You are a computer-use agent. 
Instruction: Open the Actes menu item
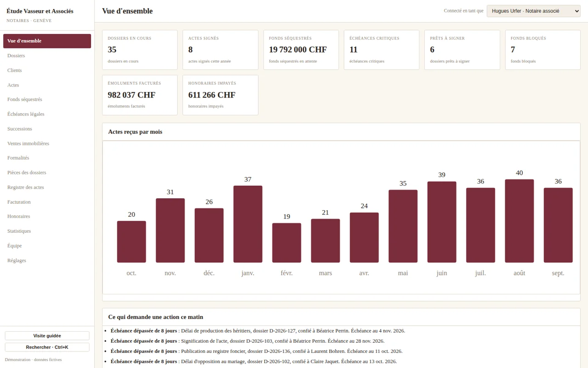click(x=47, y=85)
